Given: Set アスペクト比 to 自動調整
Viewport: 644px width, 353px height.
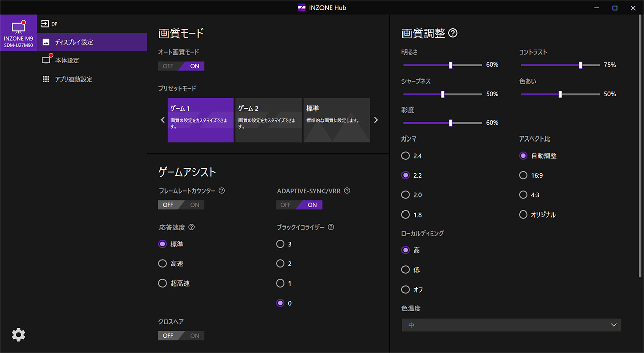Looking at the screenshot, I should 523,156.
